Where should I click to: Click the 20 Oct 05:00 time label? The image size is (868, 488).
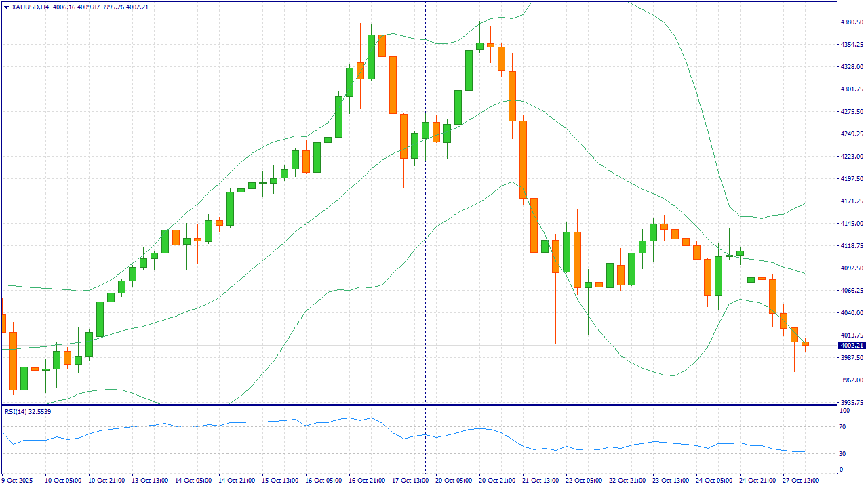pyautogui.click(x=453, y=481)
